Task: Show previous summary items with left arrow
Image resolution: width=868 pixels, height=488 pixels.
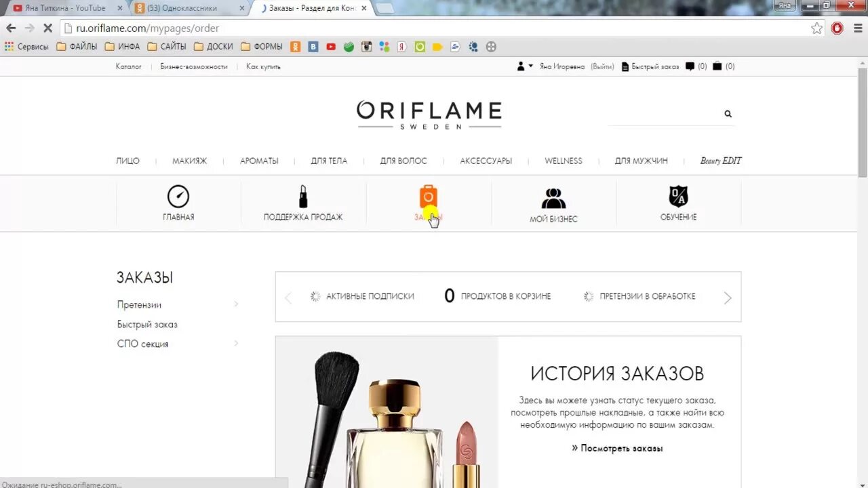Action: click(x=288, y=298)
